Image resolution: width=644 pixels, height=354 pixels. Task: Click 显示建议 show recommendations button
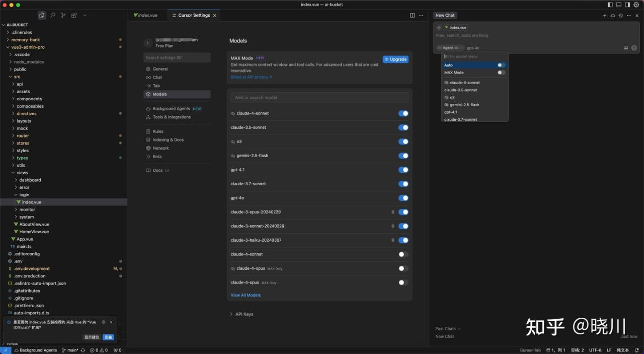(92, 337)
